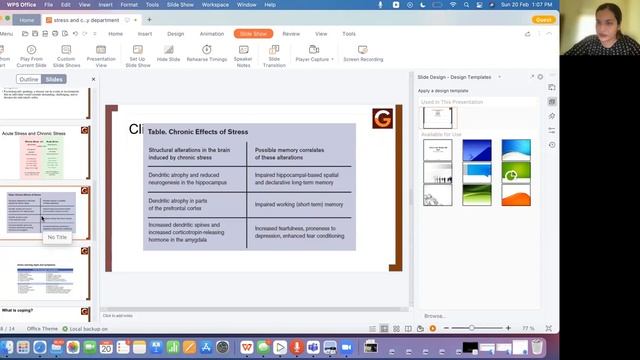The image size is (640, 360).
Task: Open Trash in the Dock
Action: point(537,347)
